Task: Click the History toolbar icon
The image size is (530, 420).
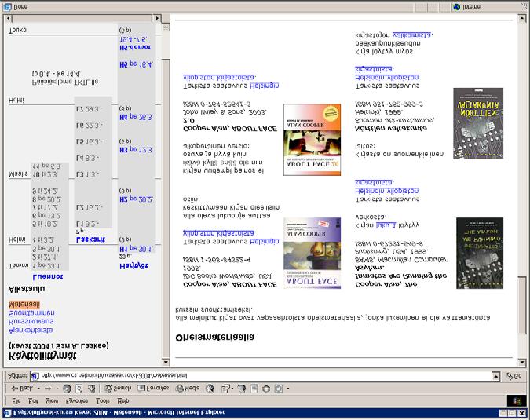Action: point(210,389)
